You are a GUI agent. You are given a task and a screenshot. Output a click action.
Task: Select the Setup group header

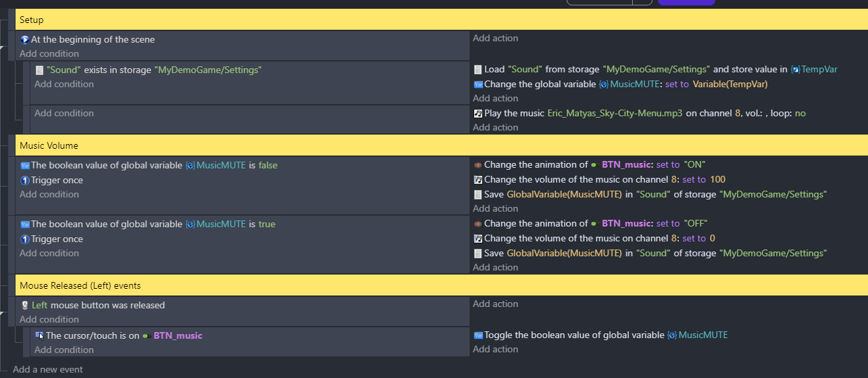[442, 20]
